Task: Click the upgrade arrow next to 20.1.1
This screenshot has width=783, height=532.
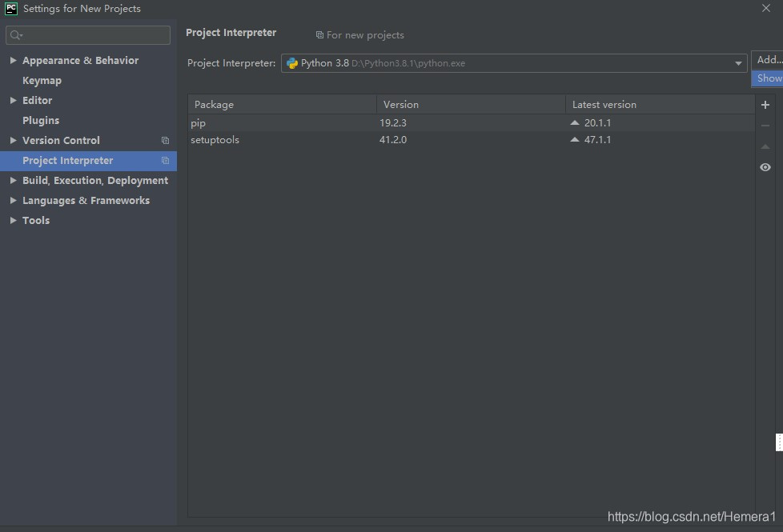Action: coord(575,122)
